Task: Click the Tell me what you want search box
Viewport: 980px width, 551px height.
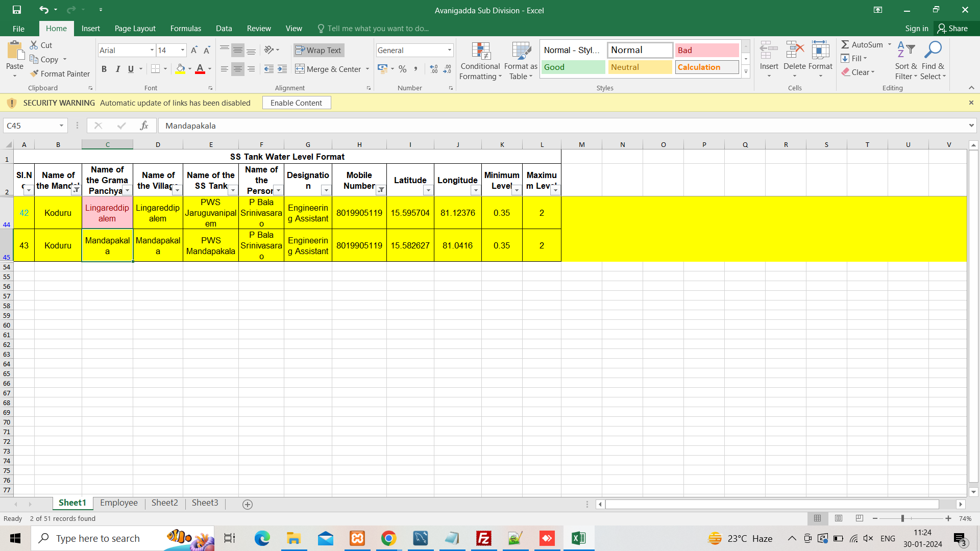Action: click(373, 29)
